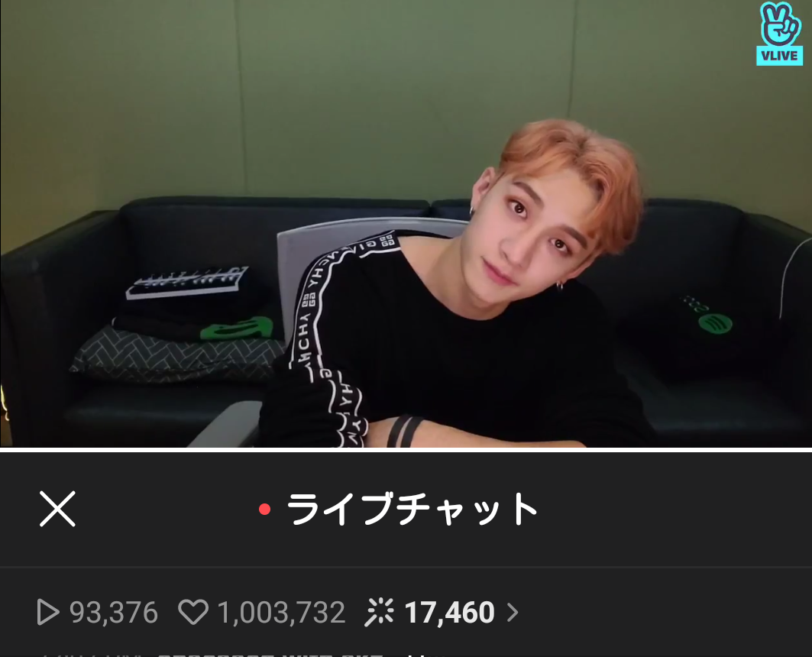Viewport: 812px width, 657px height.
Task: Click the 93,376 view count
Action: tap(113, 612)
